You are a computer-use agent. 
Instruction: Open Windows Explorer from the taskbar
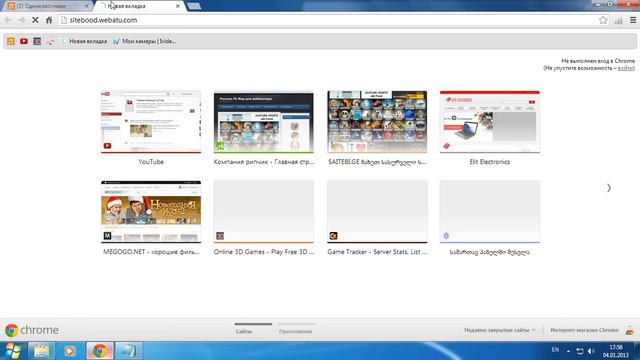[41, 351]
